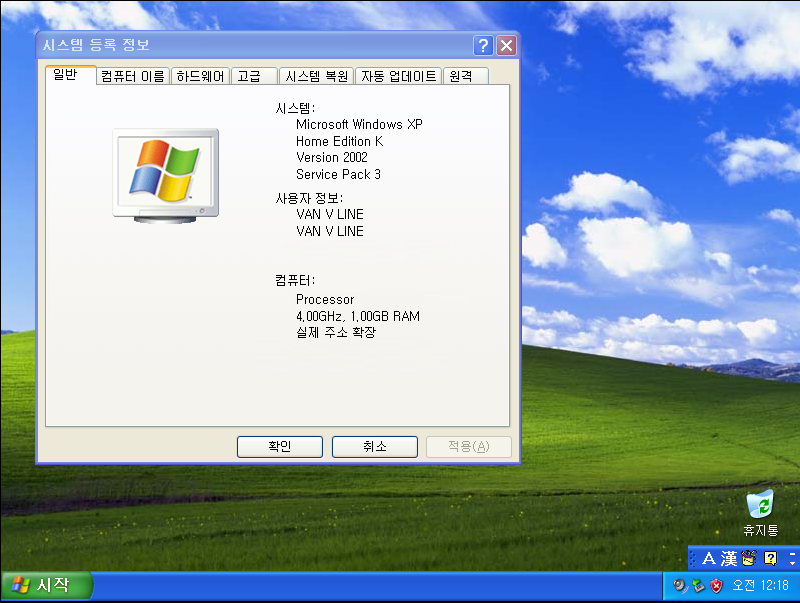This screenshot has width=800, height=603.
Task: Click the Windows Security Alerts shield icon
Action: click(x=716, y=586)
